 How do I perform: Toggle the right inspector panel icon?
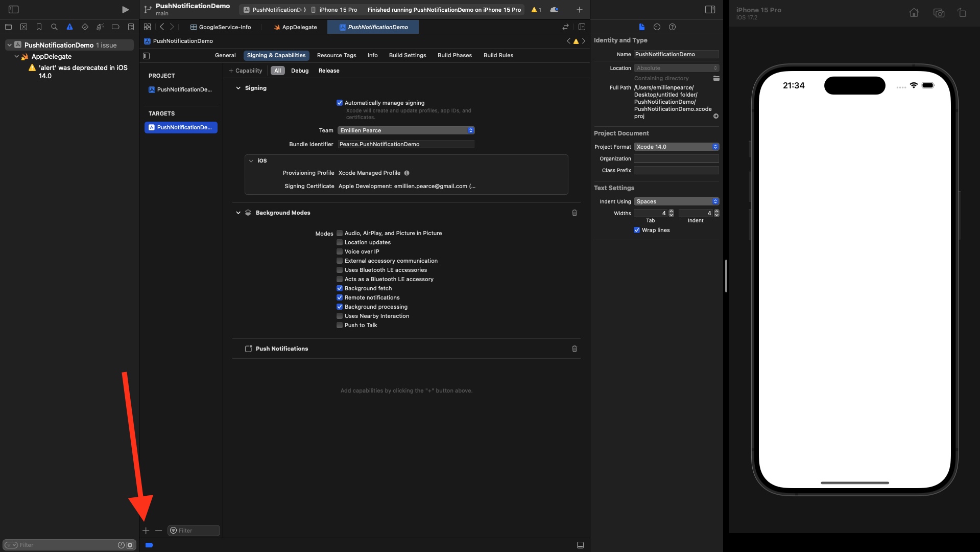pyautogui.click(x=710, y=10)
